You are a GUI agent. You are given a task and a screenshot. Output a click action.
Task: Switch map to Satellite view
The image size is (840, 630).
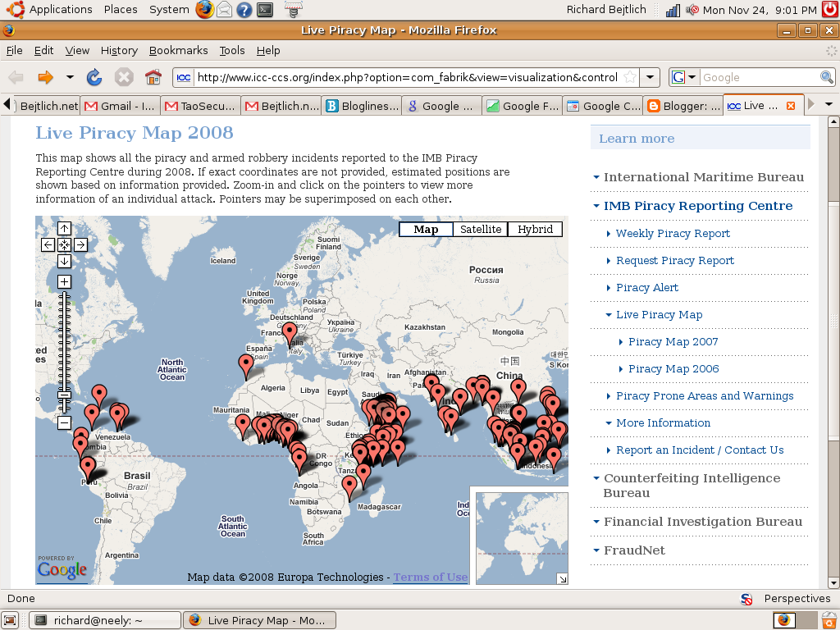tap(481, 230)
